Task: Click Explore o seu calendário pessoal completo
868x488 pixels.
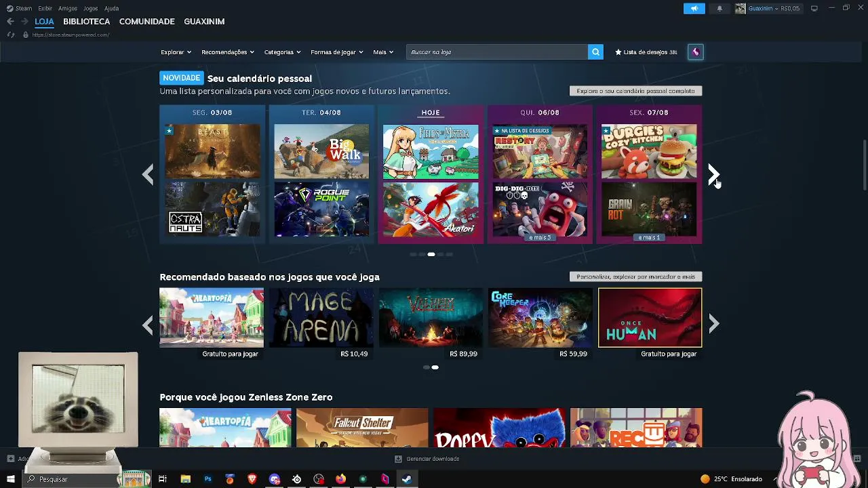Action: tap(635, 91)
